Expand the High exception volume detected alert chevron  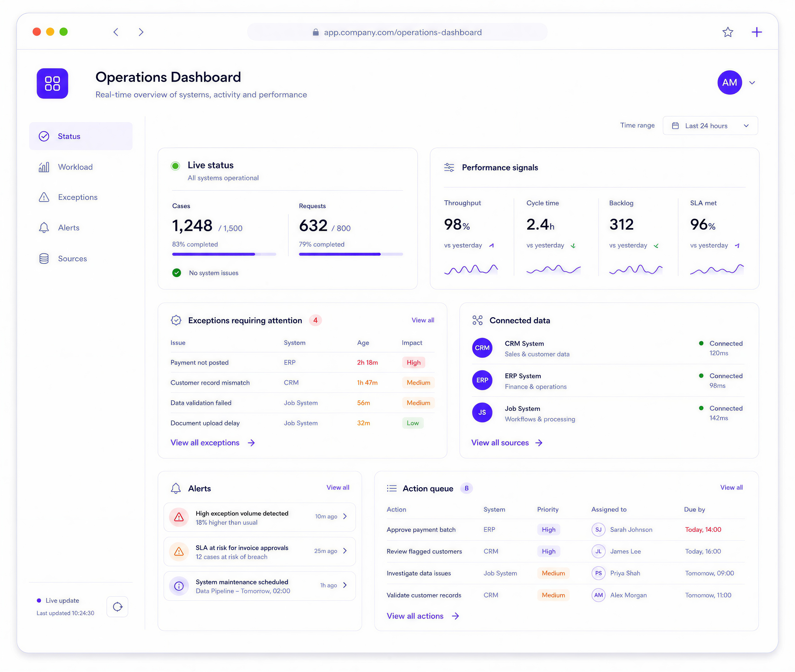click(345, 517)
